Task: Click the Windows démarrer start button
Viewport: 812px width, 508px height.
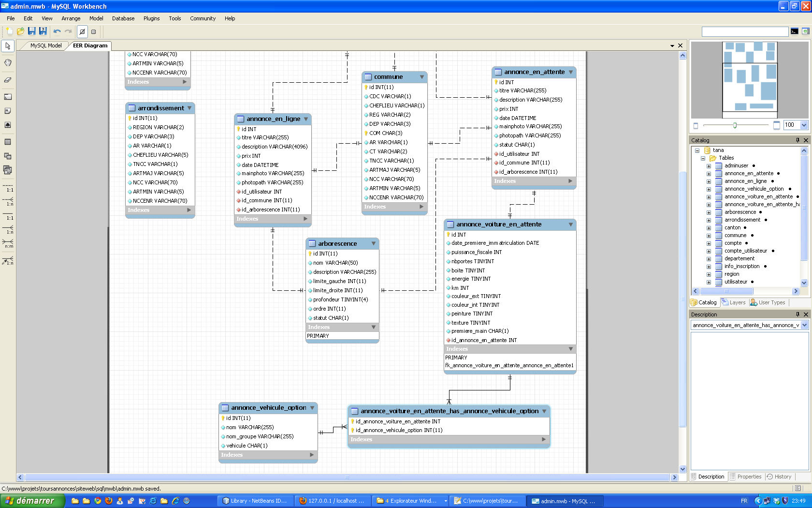Action: tap(32, 501)
